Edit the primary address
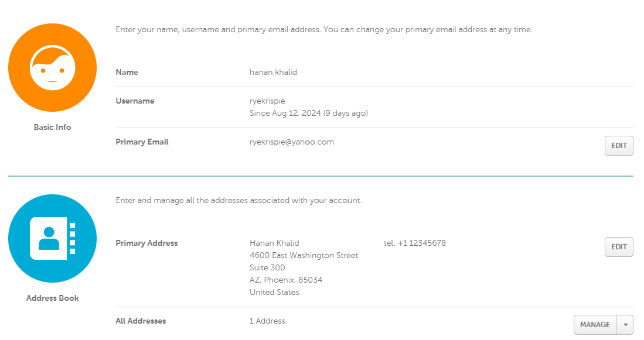The width and height of the screenshot is (644, 340). (x=619, y=247)
